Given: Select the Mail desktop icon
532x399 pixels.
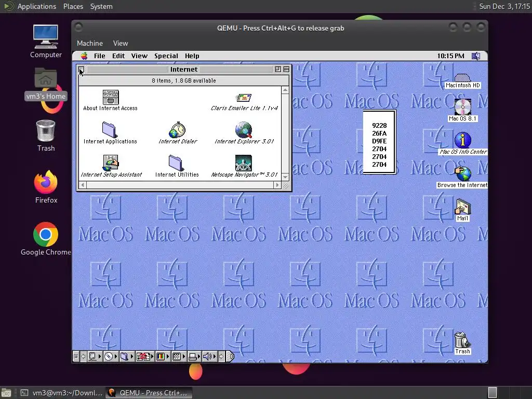Looking at the screenshot, I should coord(463,206).
